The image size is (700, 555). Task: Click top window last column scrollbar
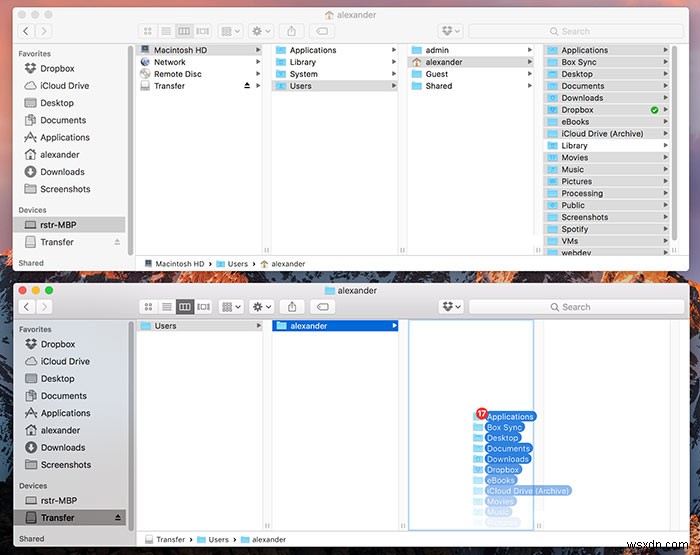point(674,143)
